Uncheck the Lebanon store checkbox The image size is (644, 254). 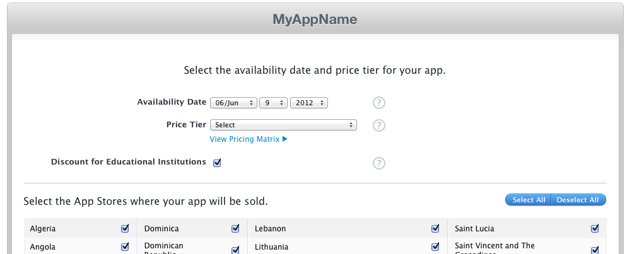[435, 228]
